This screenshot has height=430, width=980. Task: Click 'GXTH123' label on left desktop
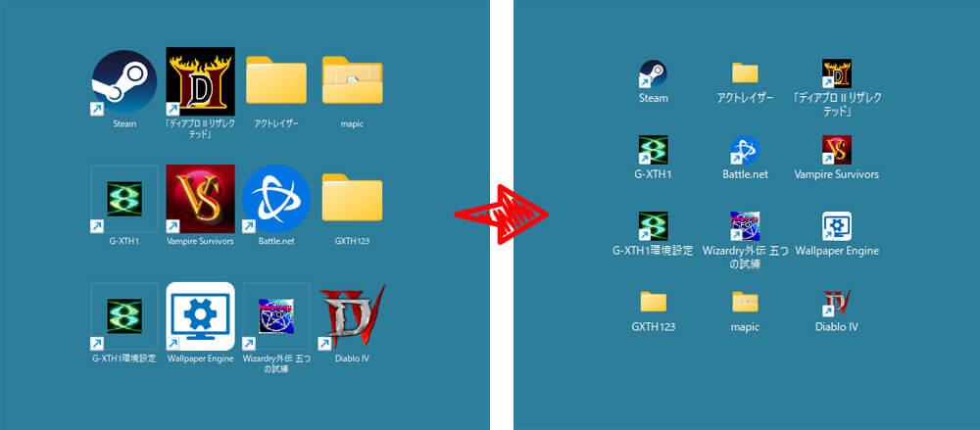(x=353, y=241)
